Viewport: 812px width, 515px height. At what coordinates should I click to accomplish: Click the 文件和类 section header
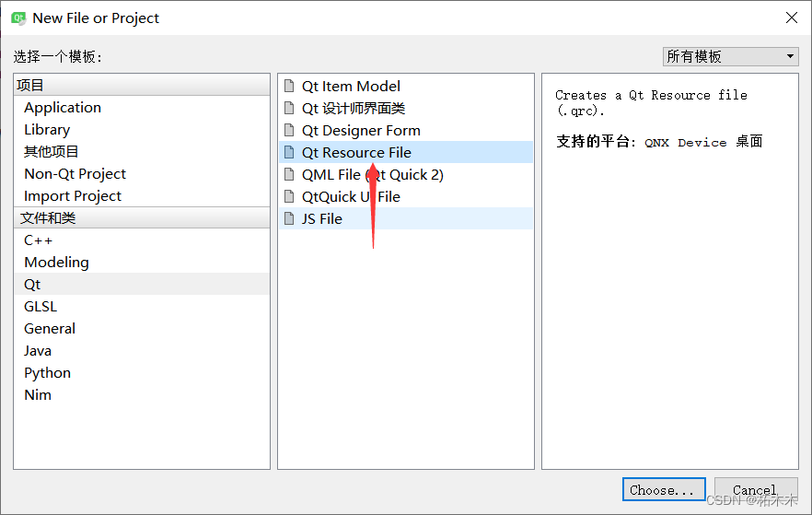142,217
